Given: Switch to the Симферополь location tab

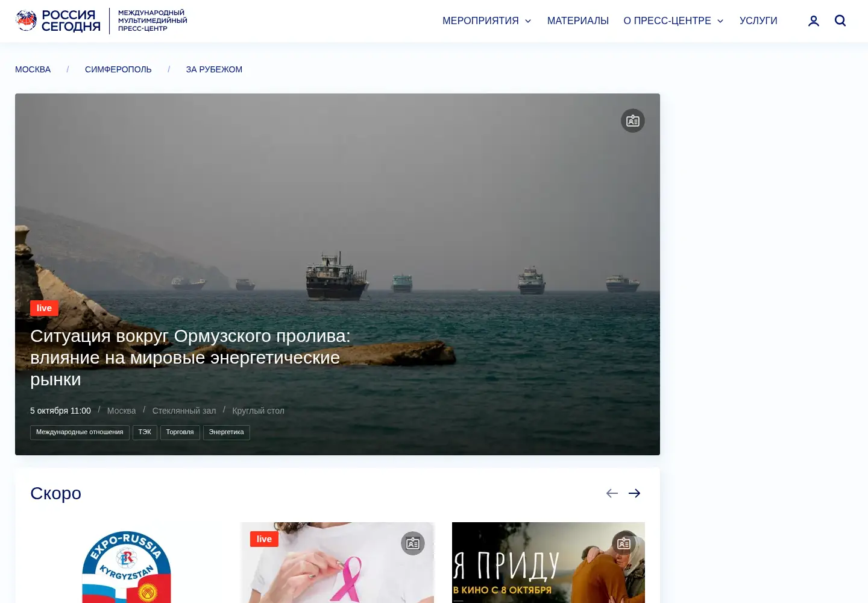Looking at the screenshot, I should 118,69.
